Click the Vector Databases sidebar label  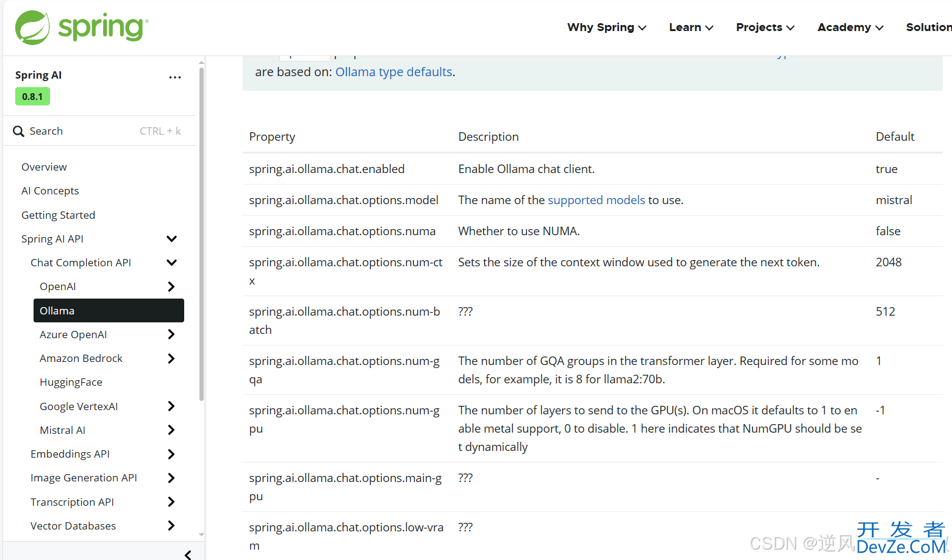73,526
